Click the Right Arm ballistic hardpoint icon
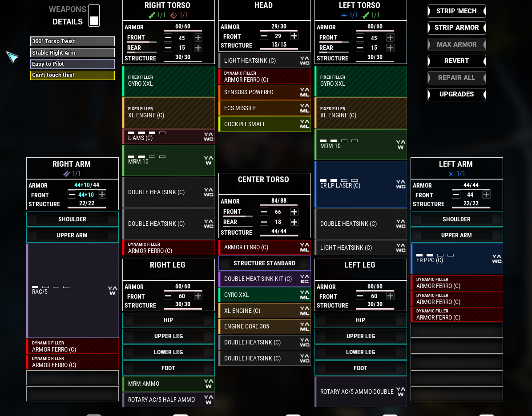The image size is (532, 416). click(67, 174)
